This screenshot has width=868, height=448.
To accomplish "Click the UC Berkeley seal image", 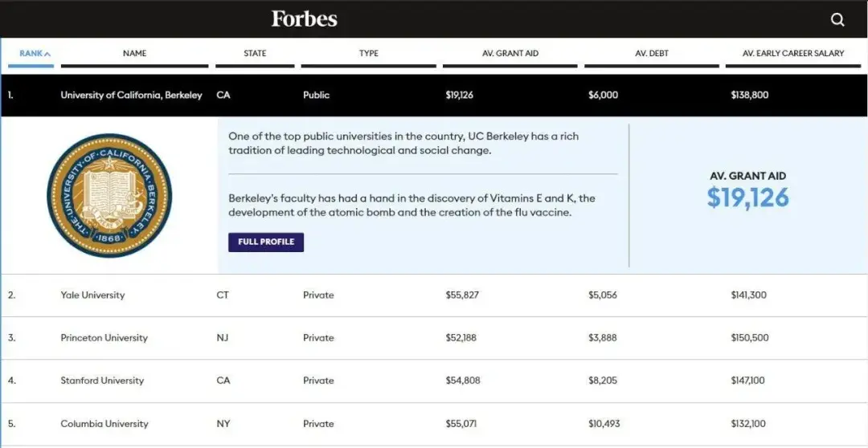I will coord(109,196).
